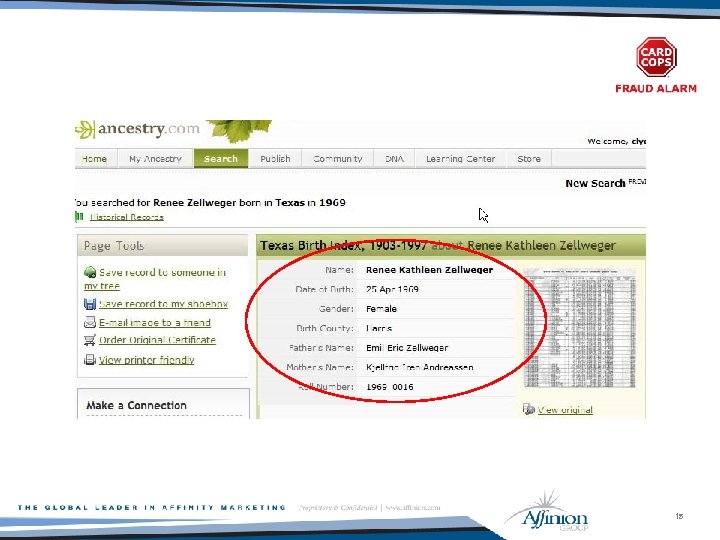Click E-mail image to a friend link
Viewport: 720px width, 540px height.
pos(155,323)
